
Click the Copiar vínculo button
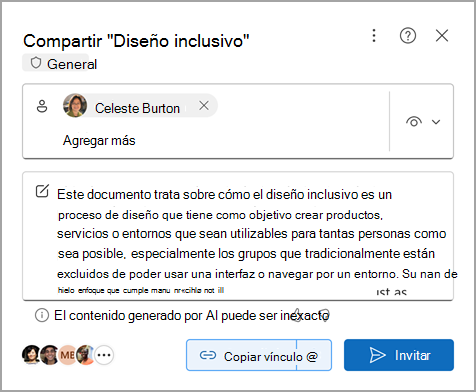[x=241, y=355]
